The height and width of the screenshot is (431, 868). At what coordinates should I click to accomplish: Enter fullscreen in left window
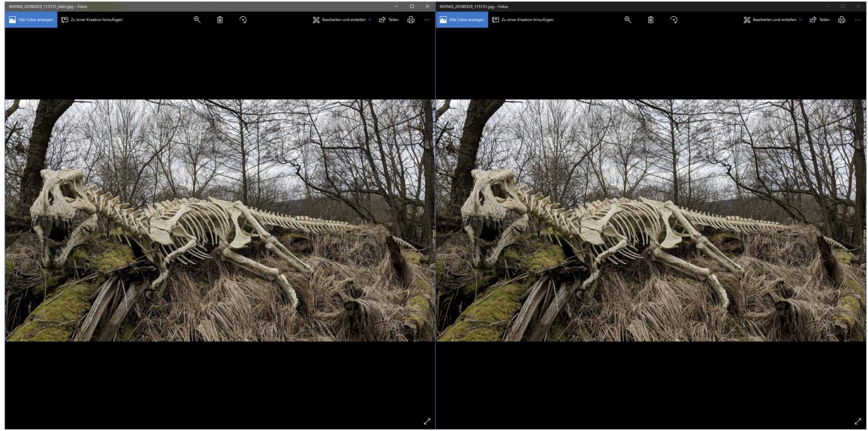click(x=427, y=421)
